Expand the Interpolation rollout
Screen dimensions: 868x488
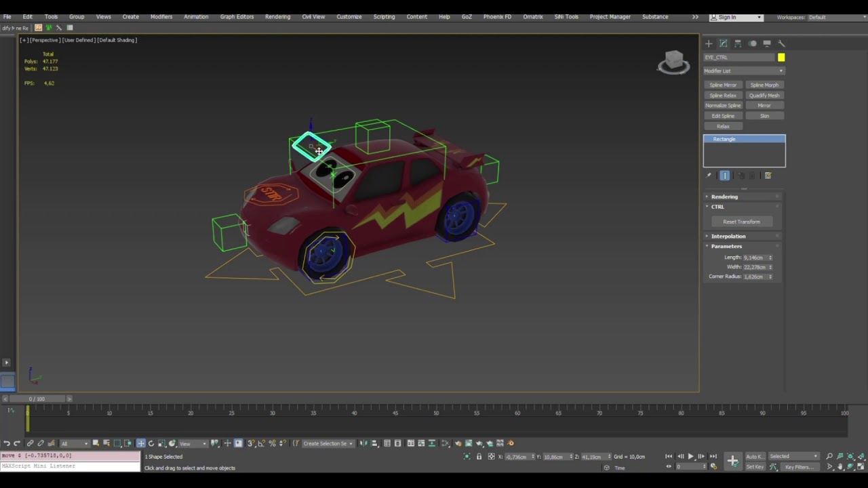tap(743, 237)
